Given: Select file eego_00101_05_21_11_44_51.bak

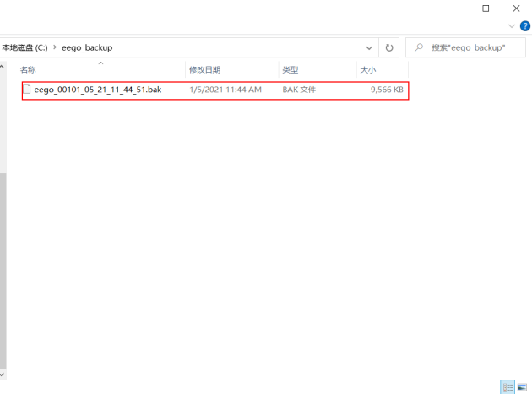Looking at the screenshot, I should point(215,90).
